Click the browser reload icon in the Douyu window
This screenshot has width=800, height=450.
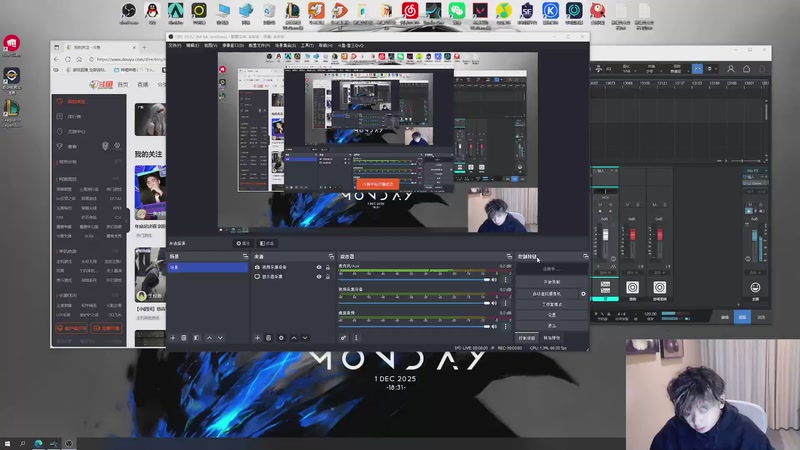pos(67,60)
